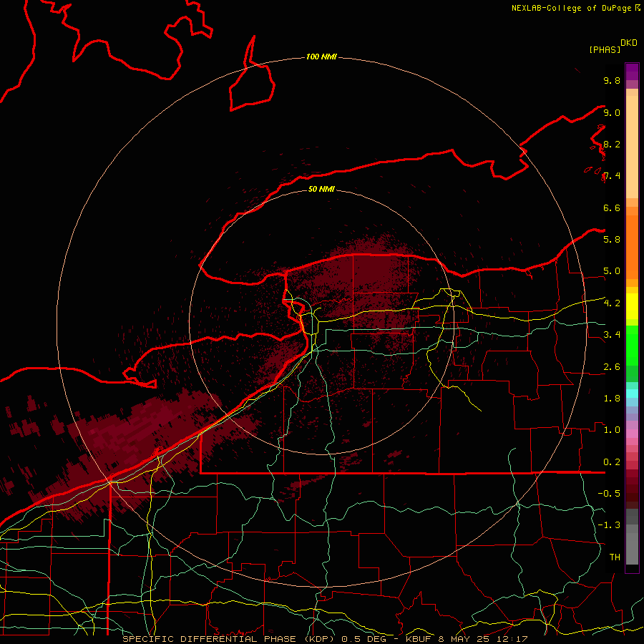Click the 2.6 scale value

(x=612, y=367)
